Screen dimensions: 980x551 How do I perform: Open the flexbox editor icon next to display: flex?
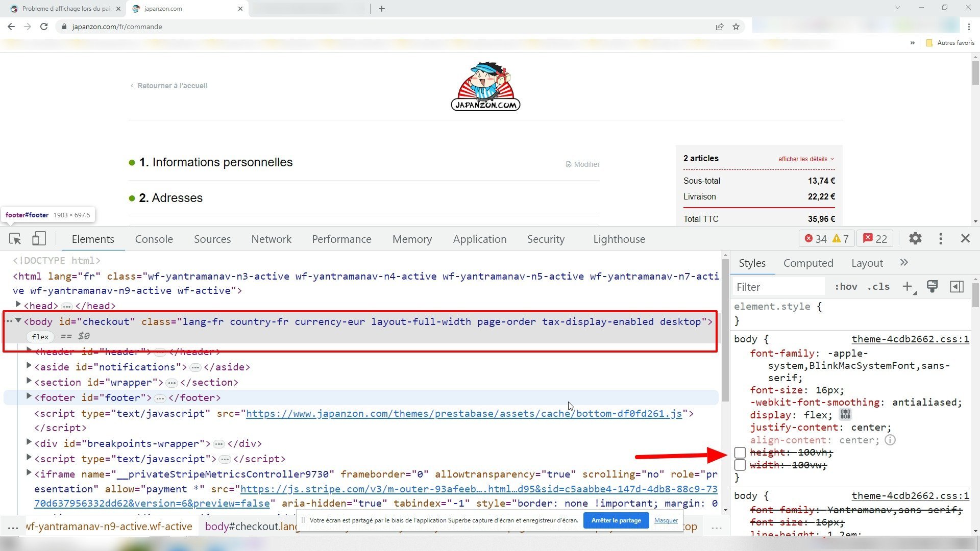[x=846, y=415]
